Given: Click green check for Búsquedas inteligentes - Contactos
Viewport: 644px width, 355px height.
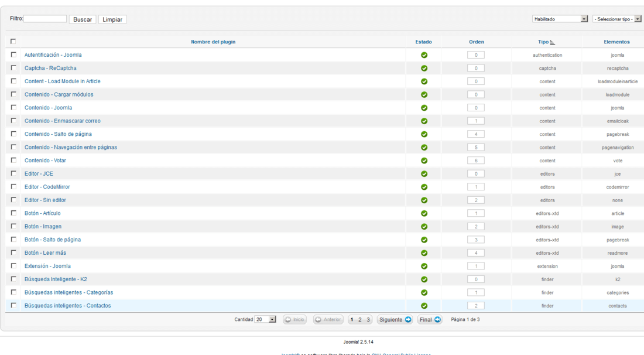Looking at the screenshot, I should tap(424, 306).
